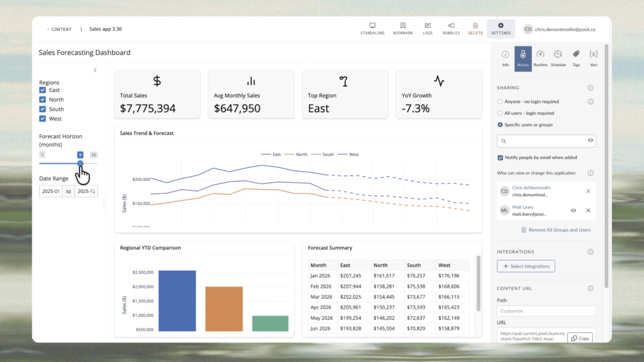Select 'Anyone - no login required' radio
This screenshot has width=644, height=362.
pos(500,101)
